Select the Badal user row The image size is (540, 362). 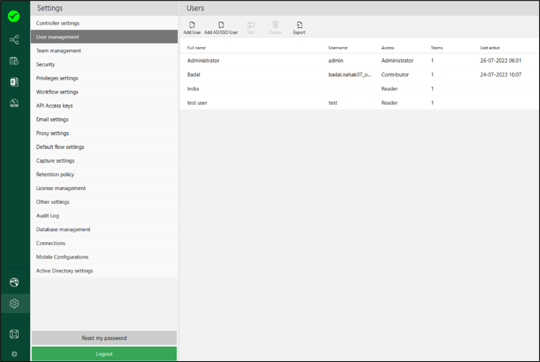coord(359,75)
